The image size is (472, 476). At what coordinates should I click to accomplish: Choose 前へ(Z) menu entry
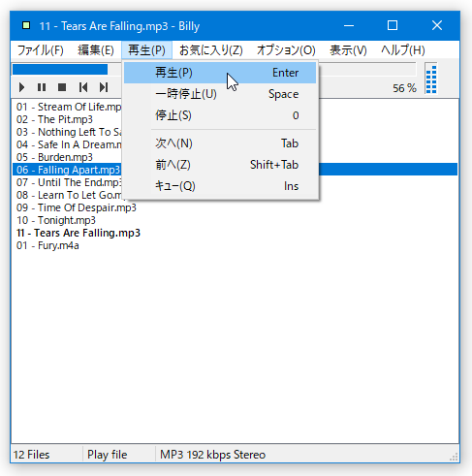[220, 165]
